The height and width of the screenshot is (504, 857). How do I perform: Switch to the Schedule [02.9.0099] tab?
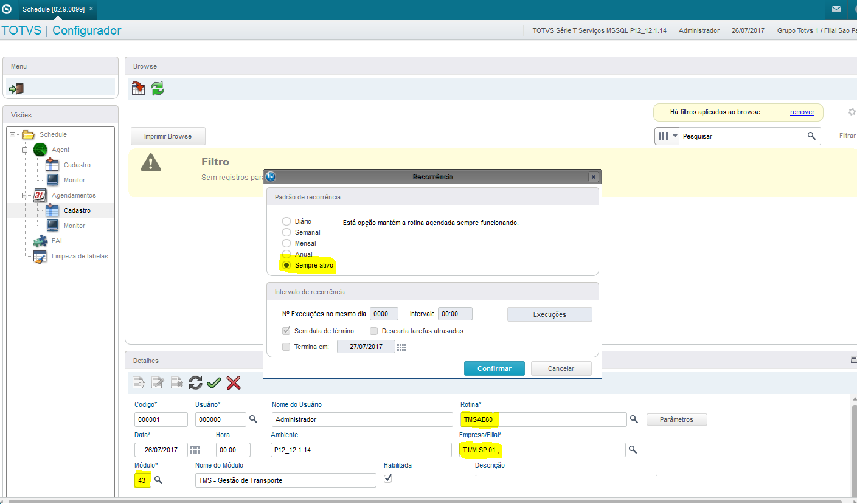[53, 10]
